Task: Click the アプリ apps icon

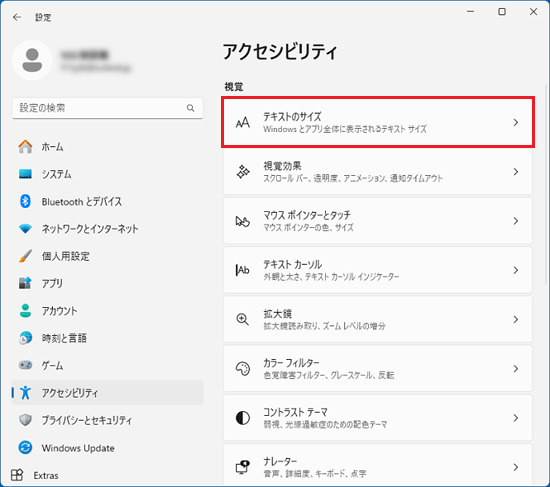Action: click(x=25, y=283)
